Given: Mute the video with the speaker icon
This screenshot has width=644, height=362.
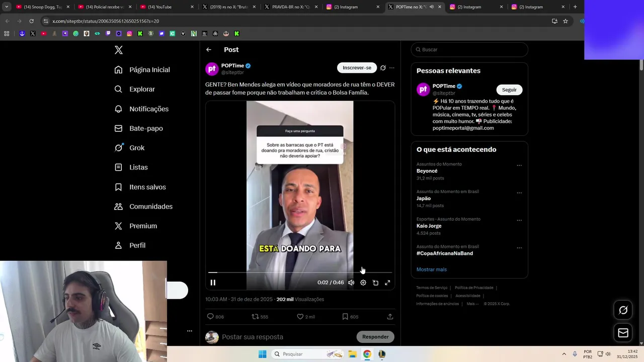Looking at the screenshot, I should [351, 283].
